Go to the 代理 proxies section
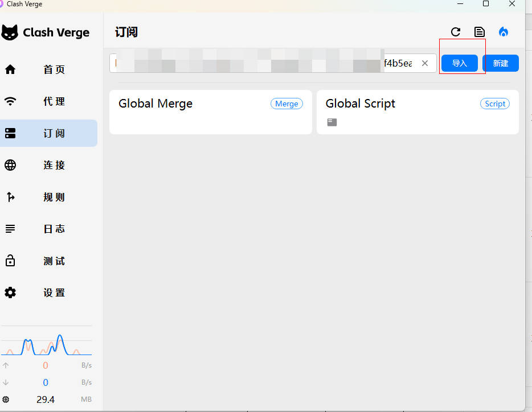The height and width of the screenshot is (412, 532). pos(48,101)
